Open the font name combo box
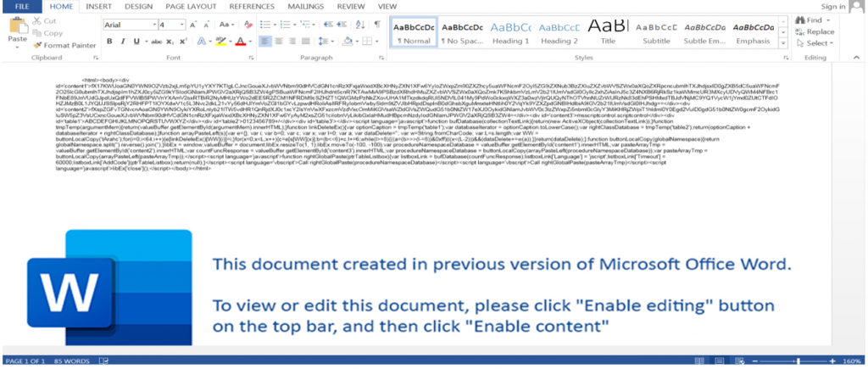 click(x=130, y=25)
